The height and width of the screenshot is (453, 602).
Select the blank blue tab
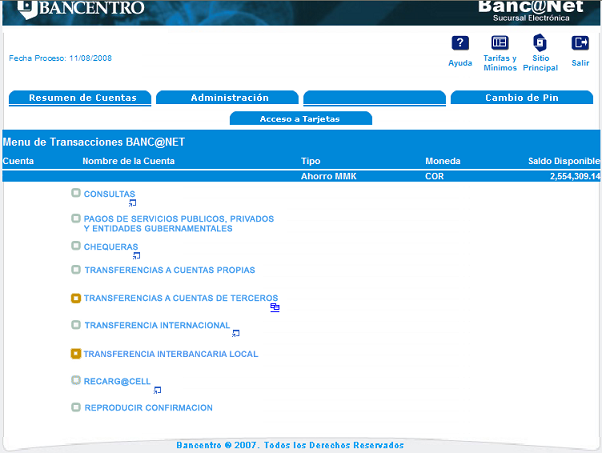click(x=374, y=98)
